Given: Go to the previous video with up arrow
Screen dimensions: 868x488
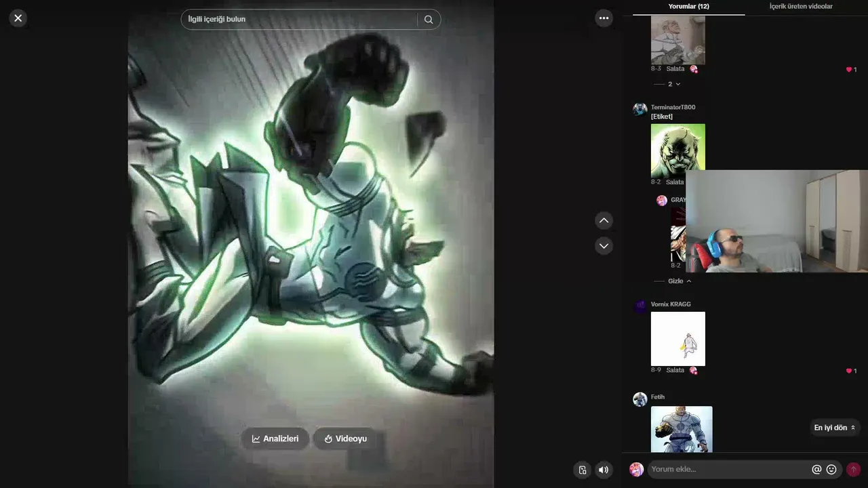Looking at the screenshot, I should (604, 220).
